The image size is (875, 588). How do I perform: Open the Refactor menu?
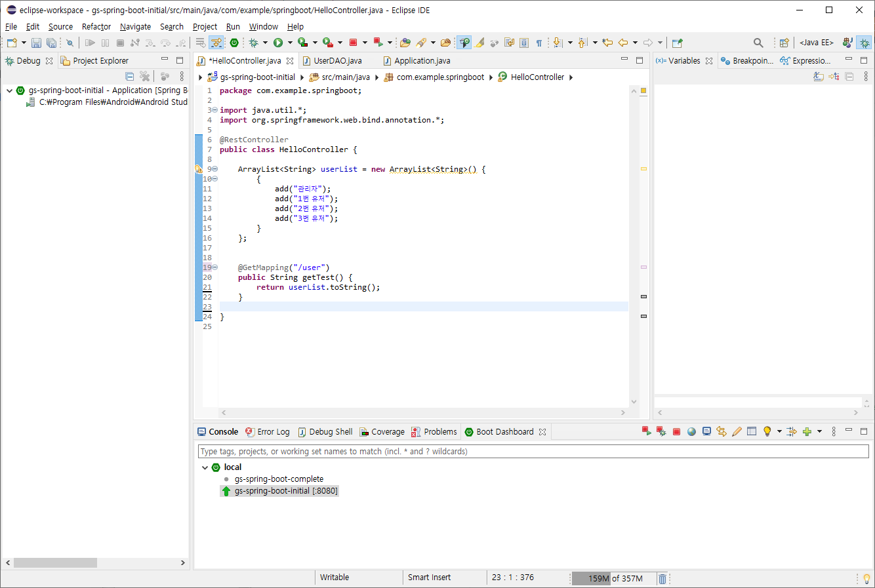tap(96, 27)
